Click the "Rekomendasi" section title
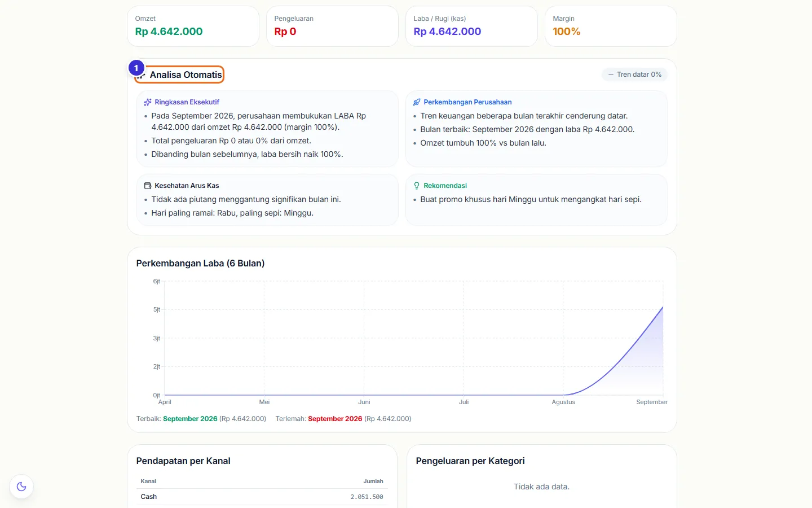The height and width of the screenshot is (508, 812). click(x=445, y=186)
